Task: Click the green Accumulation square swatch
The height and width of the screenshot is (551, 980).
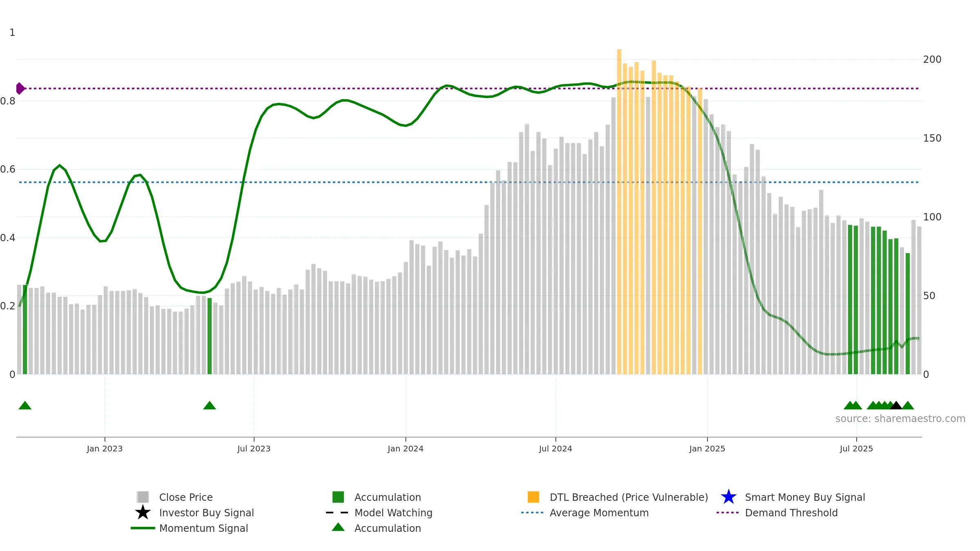Action: (x=338, y=497)
